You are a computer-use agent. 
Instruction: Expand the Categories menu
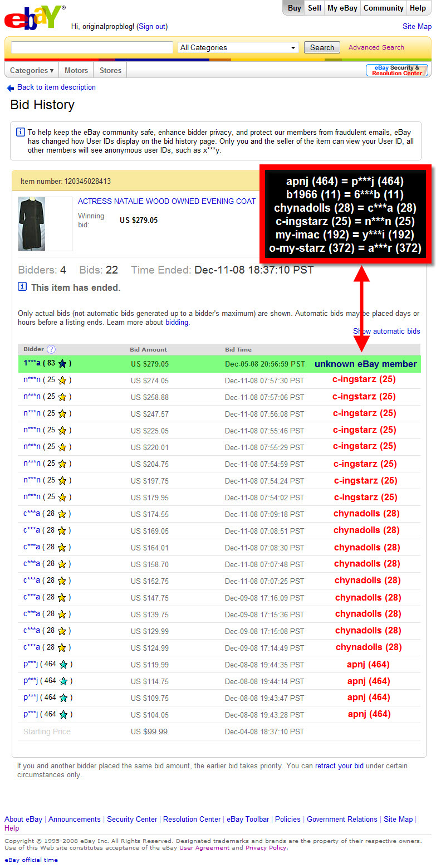tap(32, 70)
